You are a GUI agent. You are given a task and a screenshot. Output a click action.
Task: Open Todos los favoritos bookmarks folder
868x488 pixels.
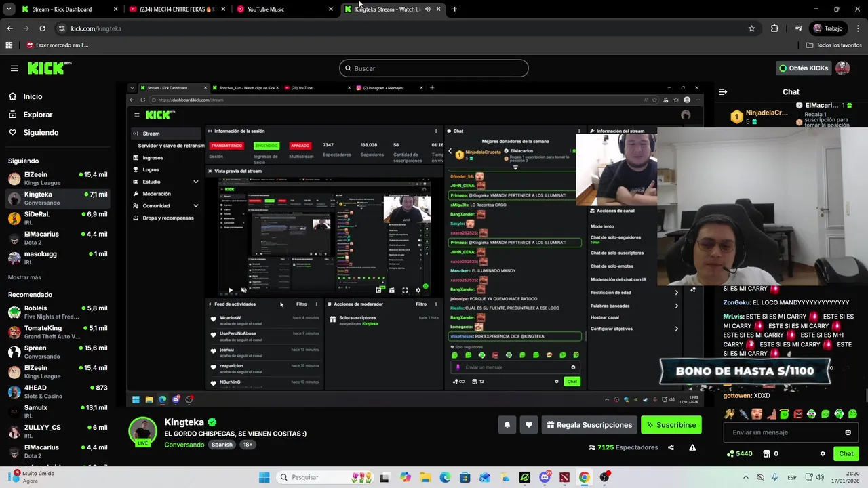coord(833,45)
